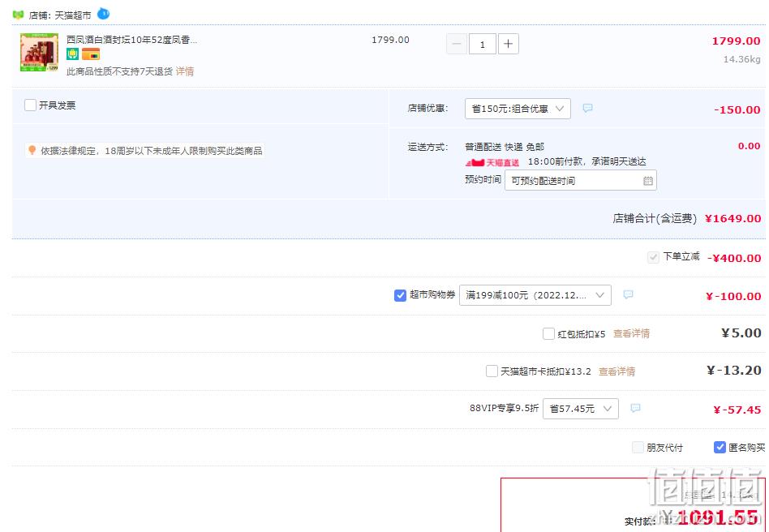
Task: Click the weight text 14.36kg
Action: pos(742,59)
